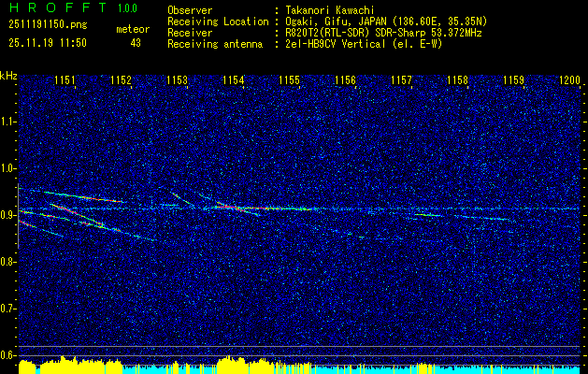Screen dimensions: 588x374
Task: Click the 'Receiving Location' label
Action: (218, 22)
